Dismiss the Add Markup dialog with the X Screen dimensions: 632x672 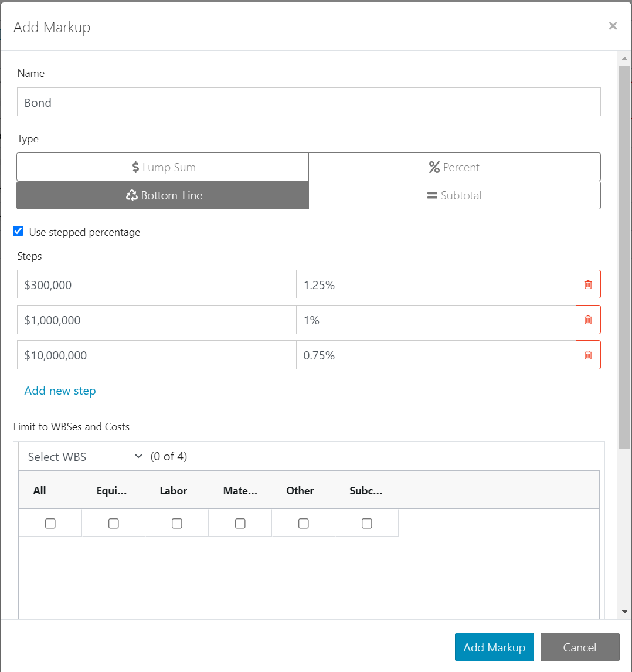point(613,26)
